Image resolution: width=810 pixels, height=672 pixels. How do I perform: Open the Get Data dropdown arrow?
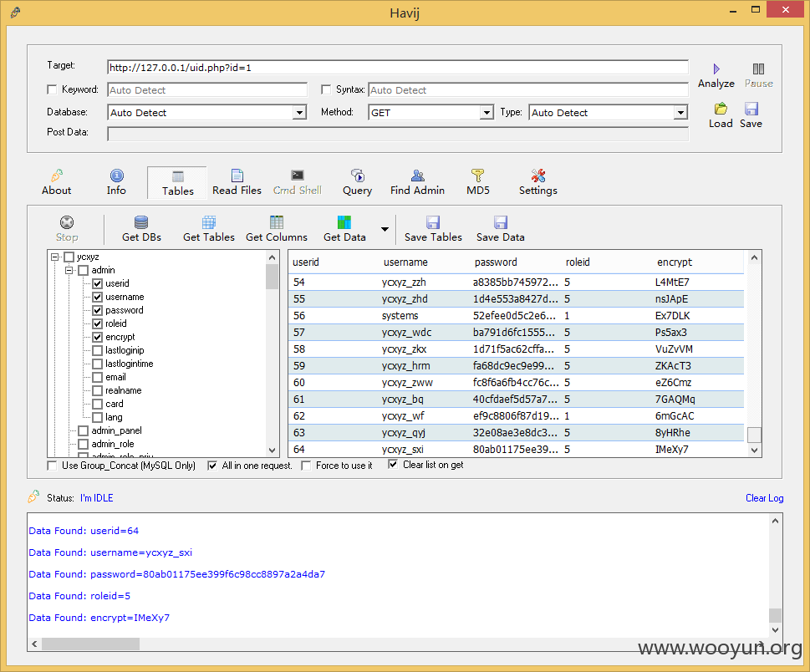(385, 229)
